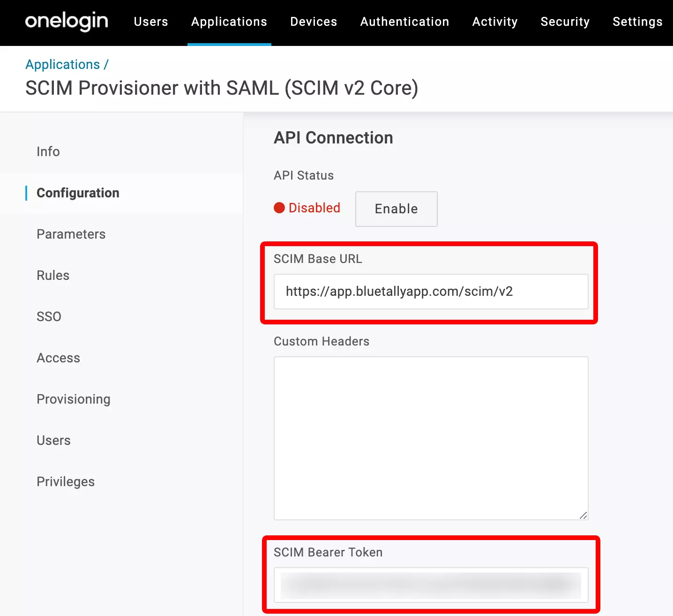Select the Access sidebar tab
The height and width of the screenshot is (616, 673).
click(x=59, y=358)
